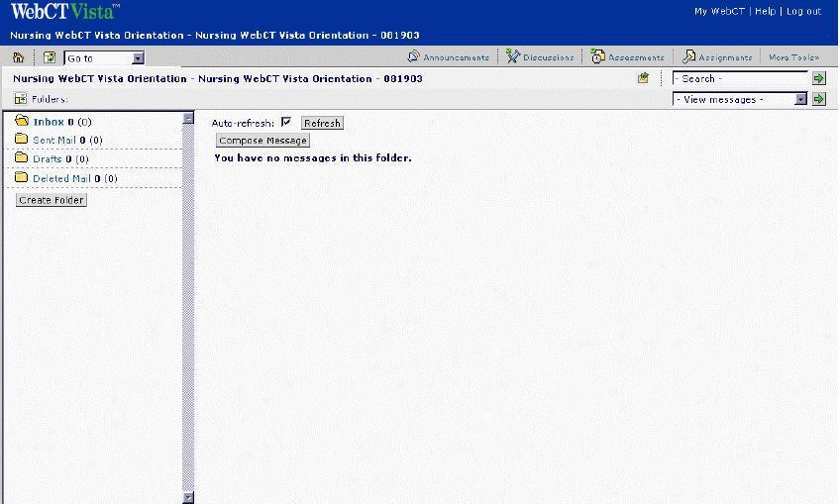840x504 pixels.
Task: Open the Go to dropdown
Action: (x=104, y=57)
